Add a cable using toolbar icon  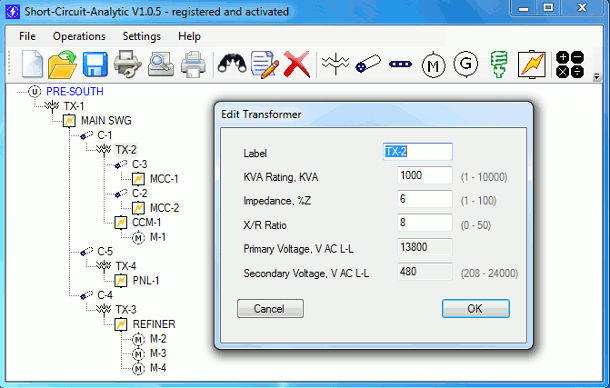tap(368, 64)
